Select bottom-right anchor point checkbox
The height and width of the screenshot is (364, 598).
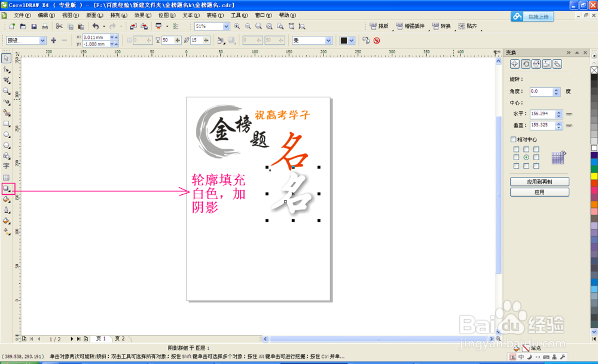click(x=536, y=166)
